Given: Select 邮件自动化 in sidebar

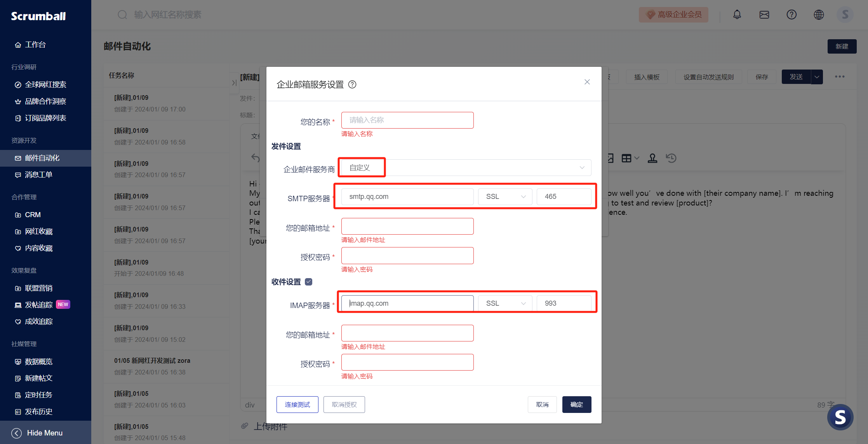Looking at the screenshot, I should click(45, 158).
